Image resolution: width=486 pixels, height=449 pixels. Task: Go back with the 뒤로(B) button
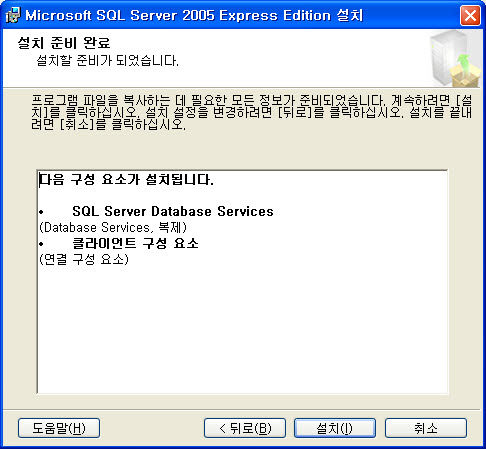tap(245, 428)
